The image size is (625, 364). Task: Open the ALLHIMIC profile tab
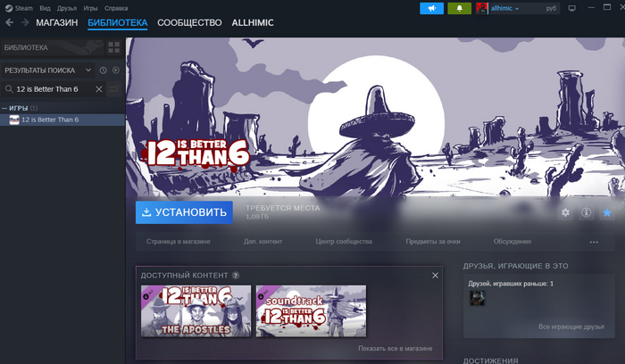pyautogui.click(x=253, y=22)
